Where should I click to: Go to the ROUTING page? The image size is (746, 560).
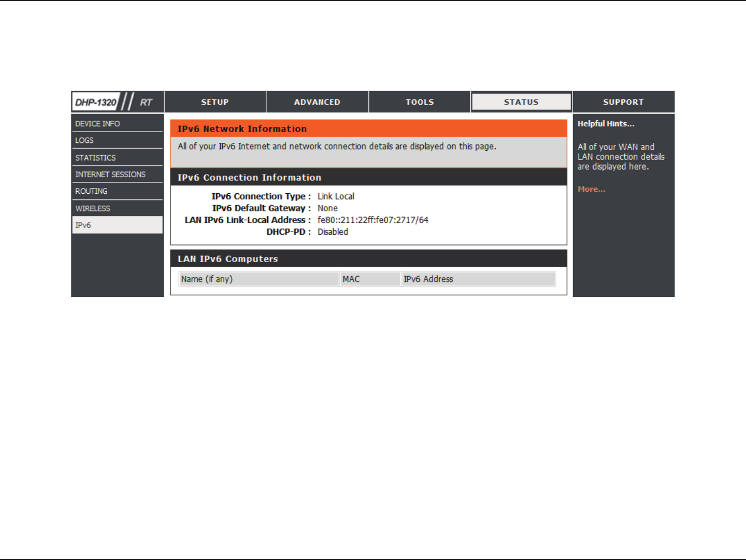click(x=117, y=191)
